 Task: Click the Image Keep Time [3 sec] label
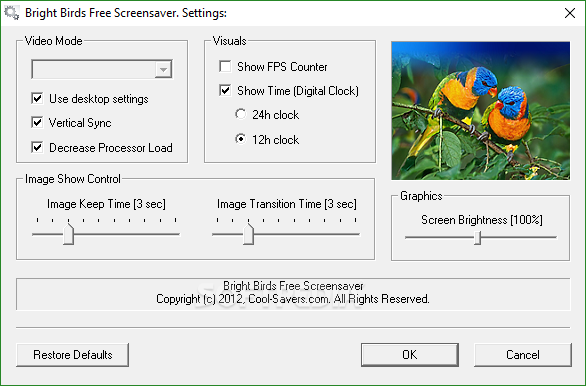106,204
